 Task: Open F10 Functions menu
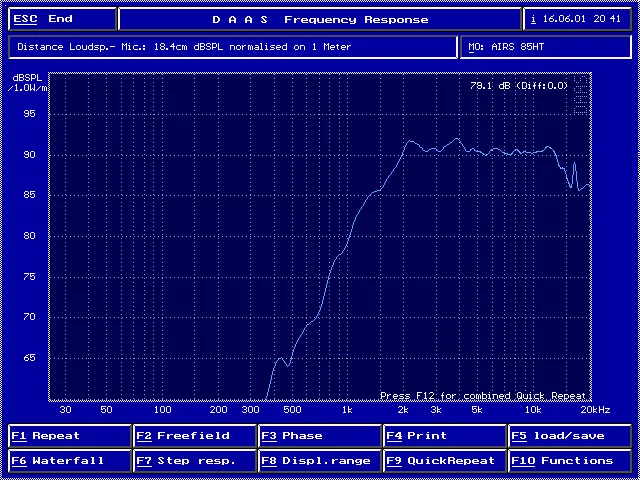click(570, 461)
